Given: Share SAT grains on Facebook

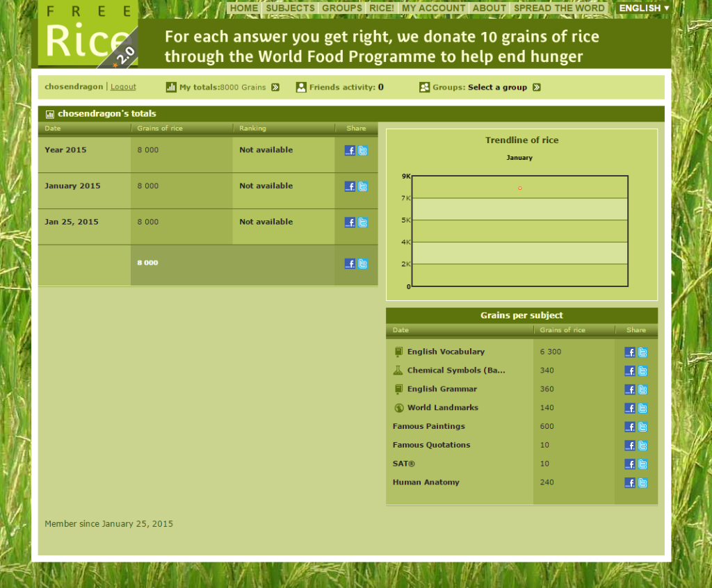Looking at the screenshot, I should (630, 464).
